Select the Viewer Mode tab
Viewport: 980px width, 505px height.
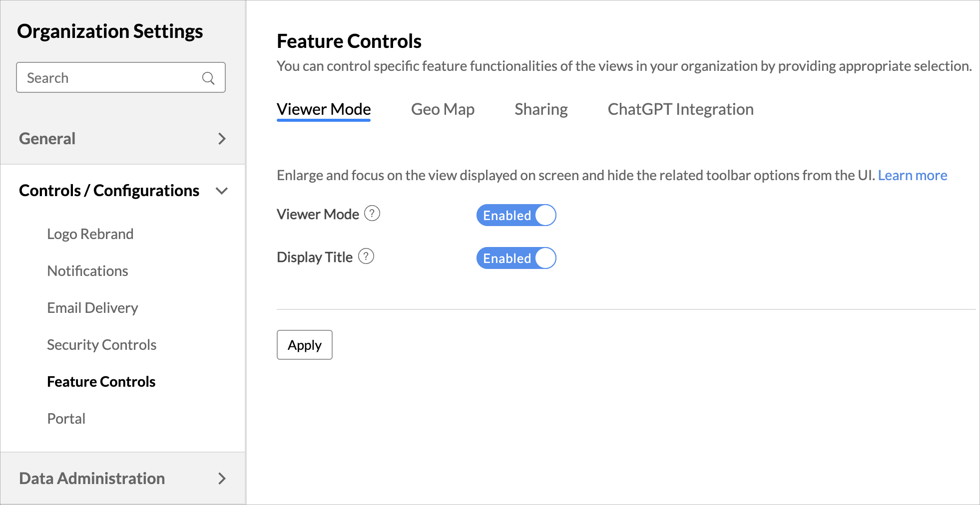324,109
